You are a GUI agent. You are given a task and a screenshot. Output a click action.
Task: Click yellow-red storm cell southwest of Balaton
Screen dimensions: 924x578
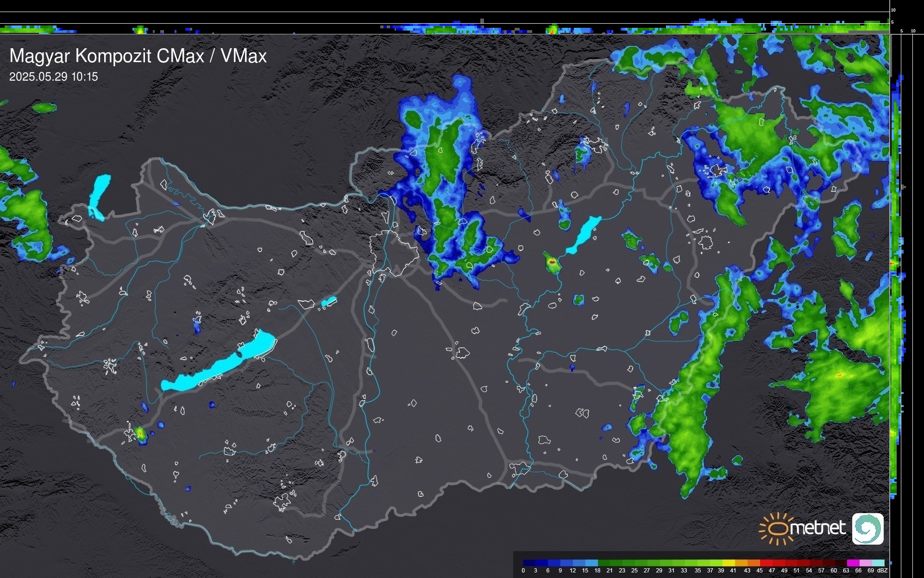140,433
